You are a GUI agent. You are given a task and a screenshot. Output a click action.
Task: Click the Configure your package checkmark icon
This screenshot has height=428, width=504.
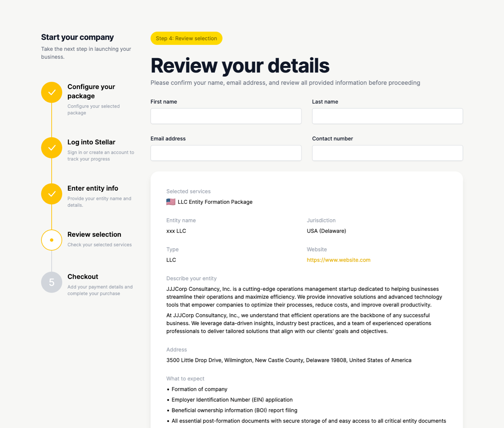pyautogui.click(x=52, y=92)
